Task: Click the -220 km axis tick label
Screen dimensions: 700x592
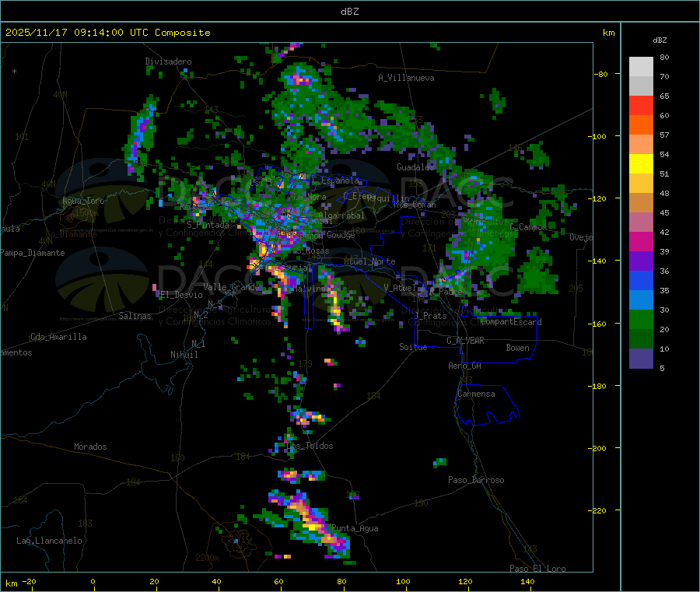Action: (597, 511)
